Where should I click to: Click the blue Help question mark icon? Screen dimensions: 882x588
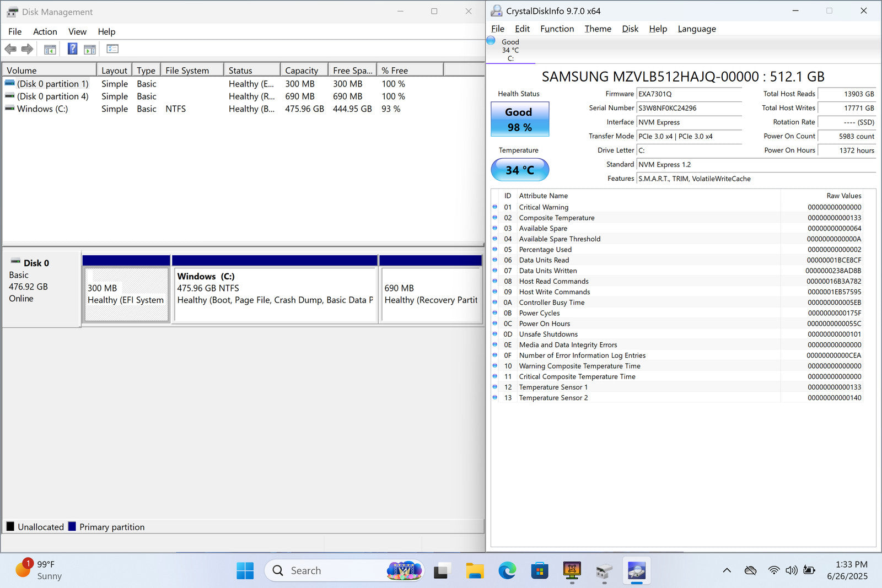pyautogui.click(x=72, y=49)
